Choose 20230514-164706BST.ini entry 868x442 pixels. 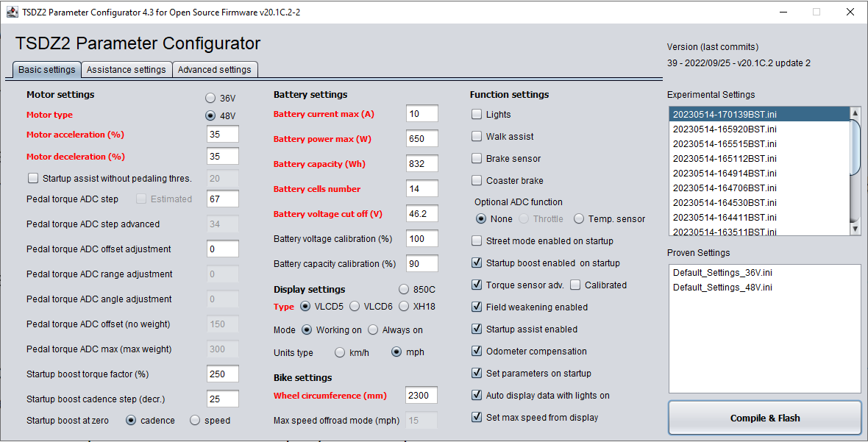pyautogui.click(x=759, y=188)
